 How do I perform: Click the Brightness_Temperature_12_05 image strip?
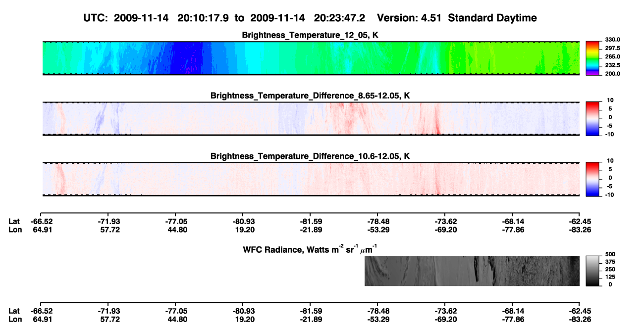coord(311,58)
